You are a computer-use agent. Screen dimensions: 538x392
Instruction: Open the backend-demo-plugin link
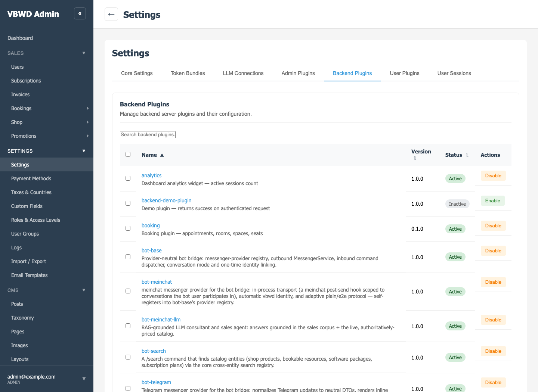tap(166, 200)
